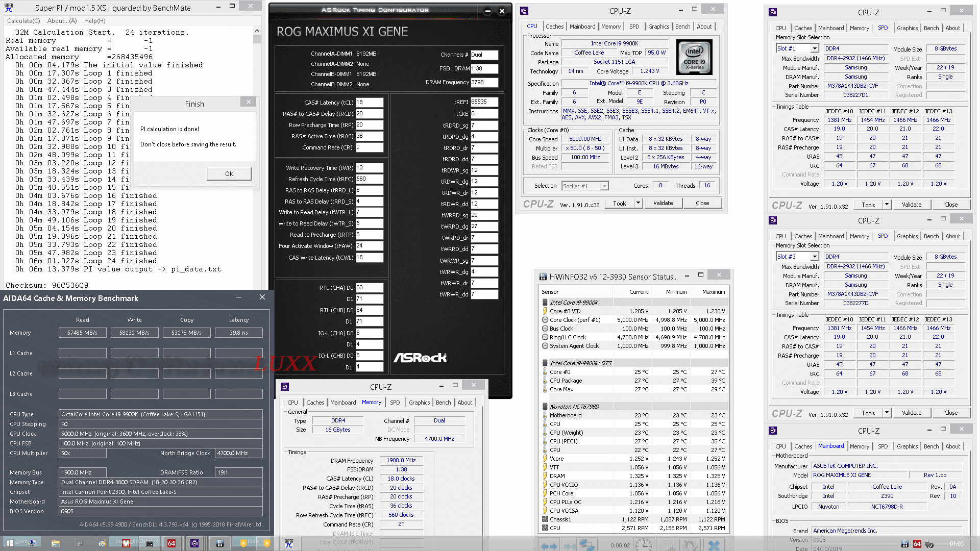The height and width of the screenshot is (551, 980).
Task: Click HWiNFO clock reset timer icon
Action: point(644,545)
